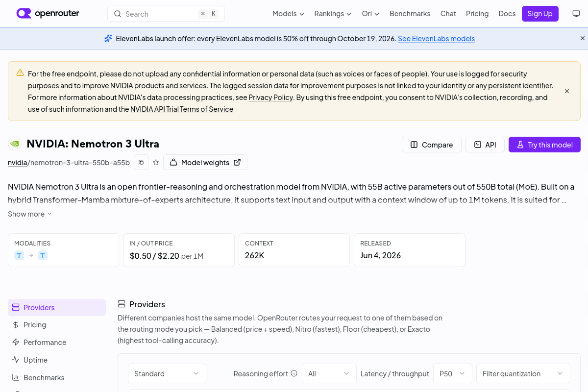The width and height of the screenshot is (588, 392).
Task: Open the P50 latency dropdown
Action: pyautogui.click(x=453, y=373)
